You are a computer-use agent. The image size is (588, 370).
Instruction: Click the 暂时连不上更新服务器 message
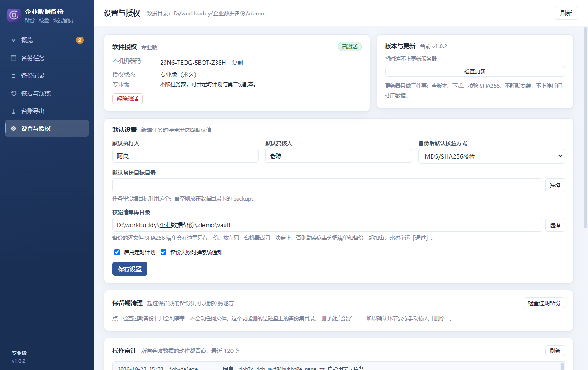[x=411, y=59]
